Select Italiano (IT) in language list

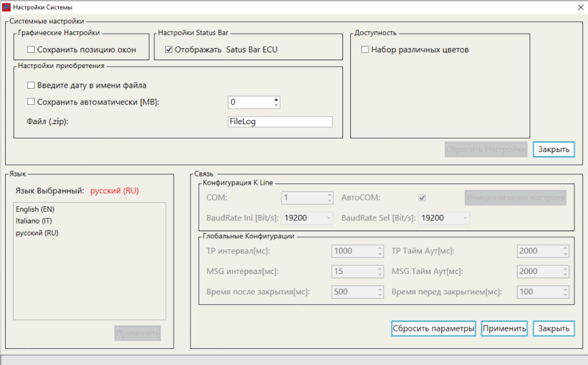pos(34,221)
